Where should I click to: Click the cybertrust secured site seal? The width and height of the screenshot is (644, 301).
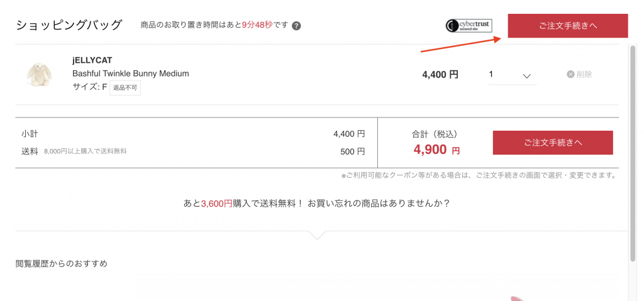tap(469, 25)
